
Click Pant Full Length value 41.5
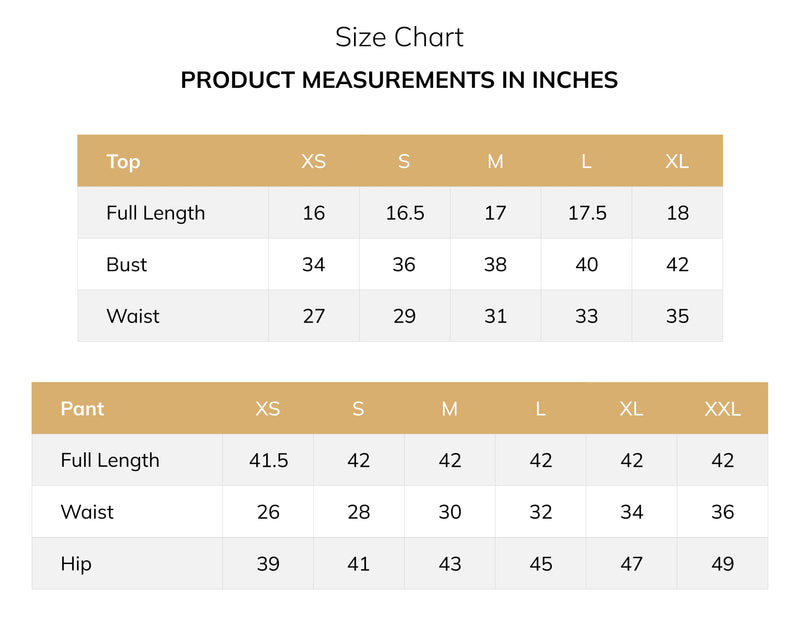tap(268, 460)
